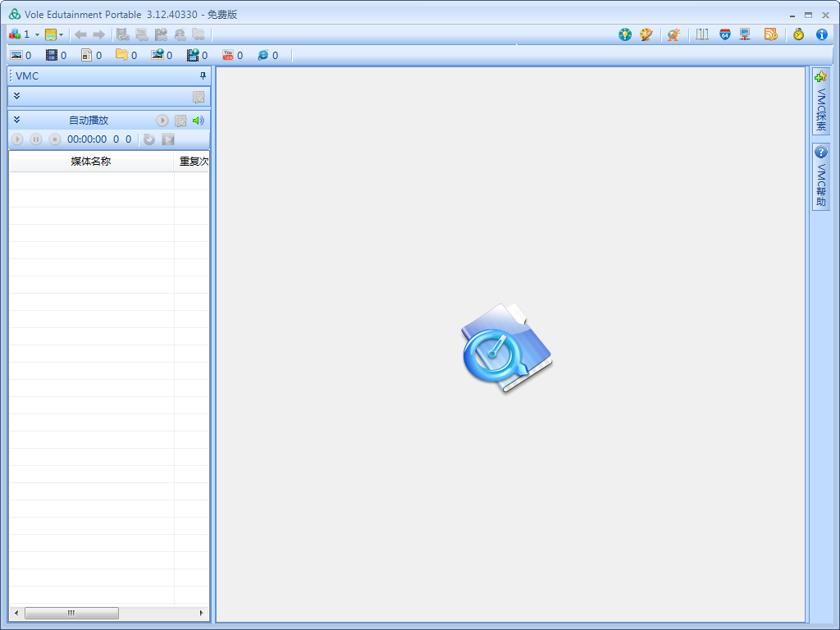
Task: Open the dropdown next to yellow save icon
Action: click(x=62, y=34)
